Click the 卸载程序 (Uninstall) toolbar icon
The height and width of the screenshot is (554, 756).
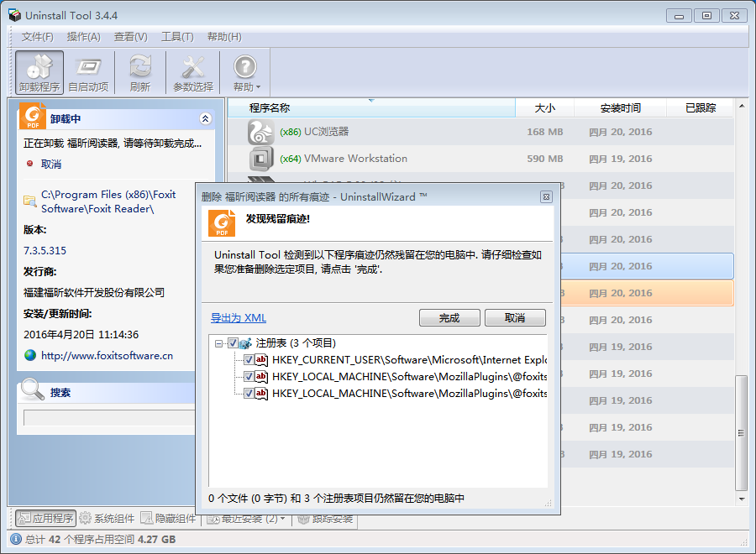pyautogui.click(x=39, y=72)
